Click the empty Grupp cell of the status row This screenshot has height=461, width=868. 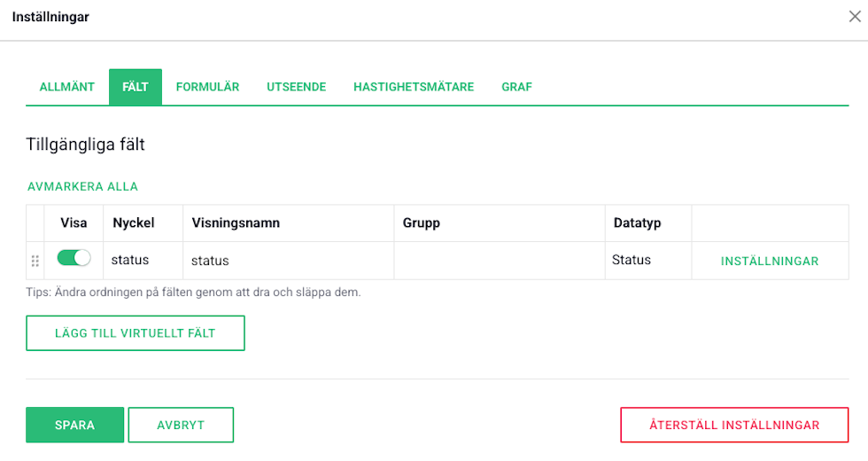pyautogui.click(x=499, y=261)
